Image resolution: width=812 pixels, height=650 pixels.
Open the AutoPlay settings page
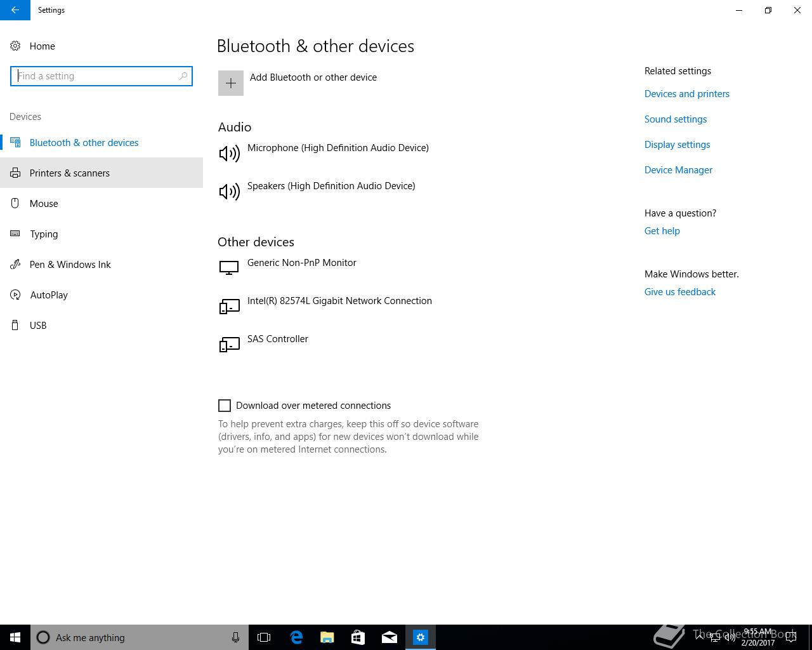click(101, 295)
